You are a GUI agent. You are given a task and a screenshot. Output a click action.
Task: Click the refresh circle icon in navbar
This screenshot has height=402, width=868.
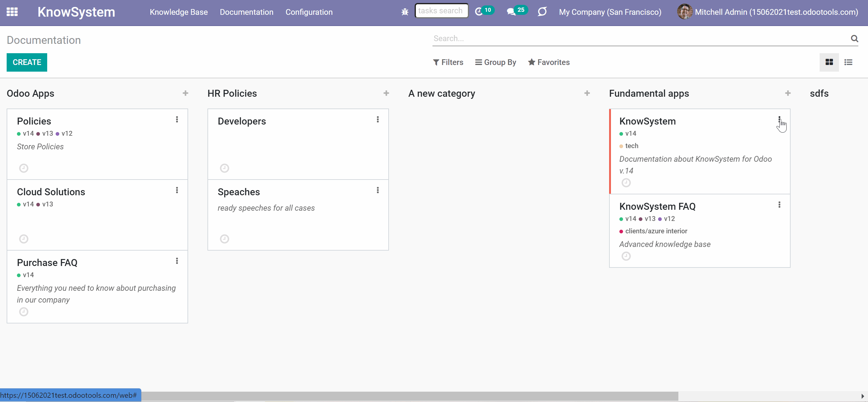[542, 12]
